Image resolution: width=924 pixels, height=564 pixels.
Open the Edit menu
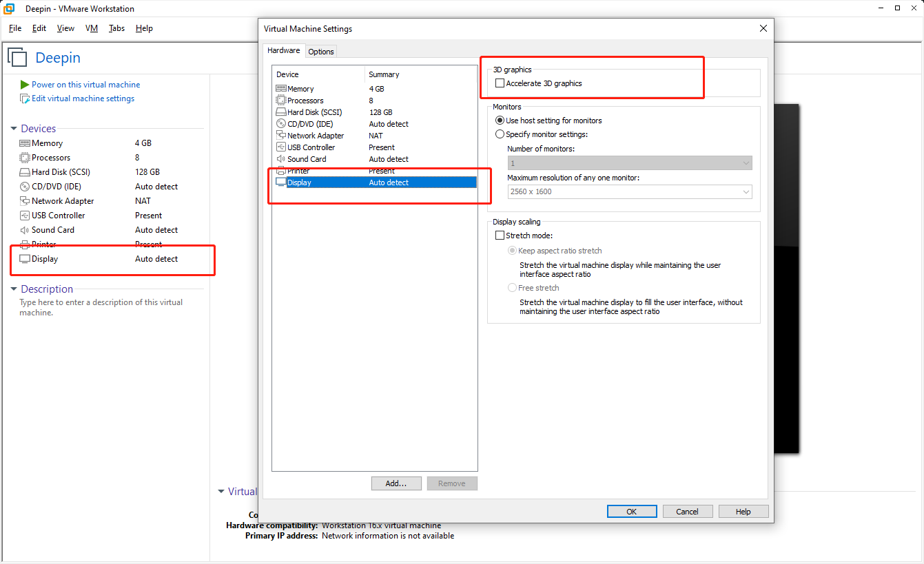click(39, 28)
